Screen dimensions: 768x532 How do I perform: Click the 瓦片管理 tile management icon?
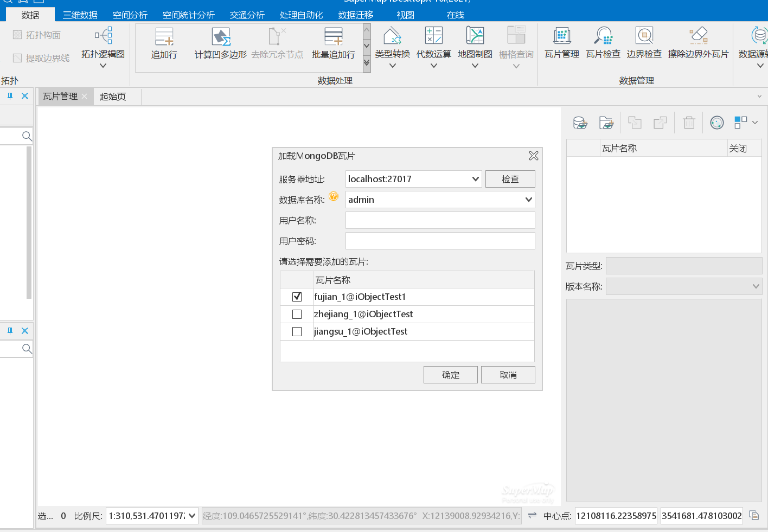pos(562,36)
